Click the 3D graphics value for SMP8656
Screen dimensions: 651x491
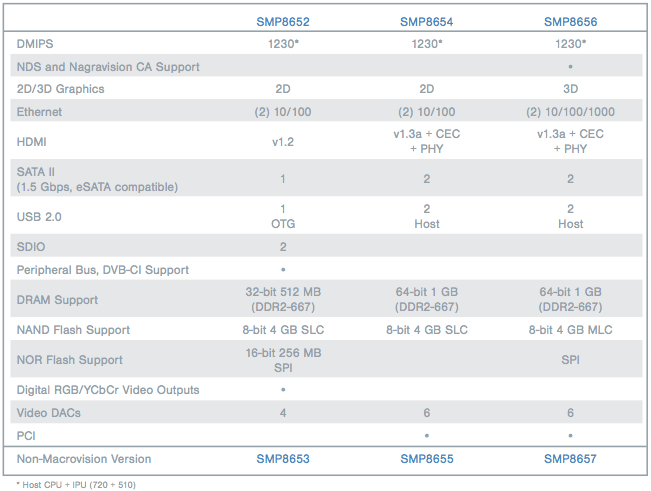[570, 89]
